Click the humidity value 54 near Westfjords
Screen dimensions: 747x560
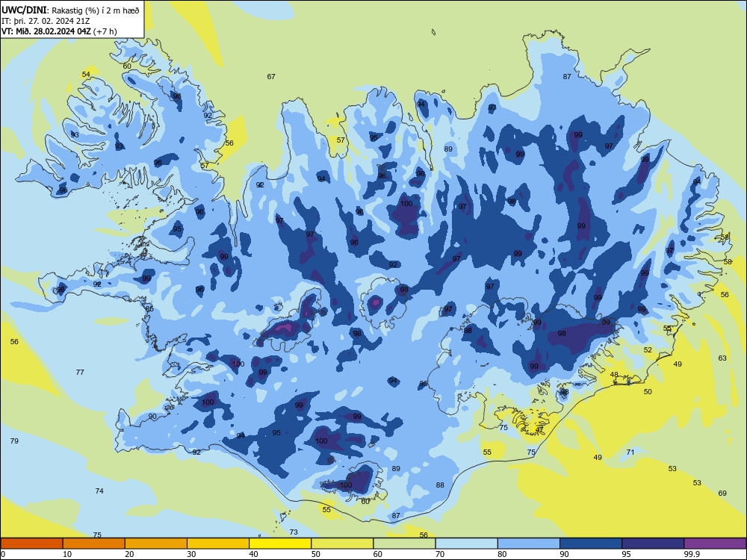click(x=86, y=74)
